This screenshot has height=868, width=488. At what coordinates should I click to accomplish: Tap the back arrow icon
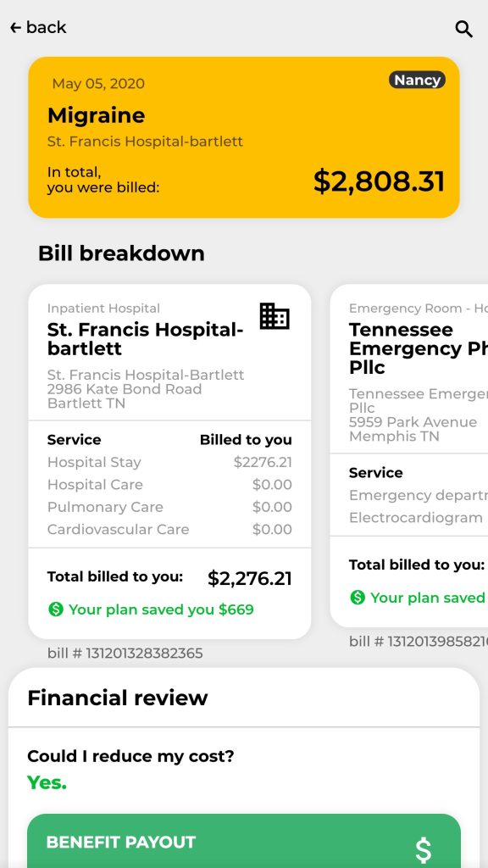(x=15, y=27)
